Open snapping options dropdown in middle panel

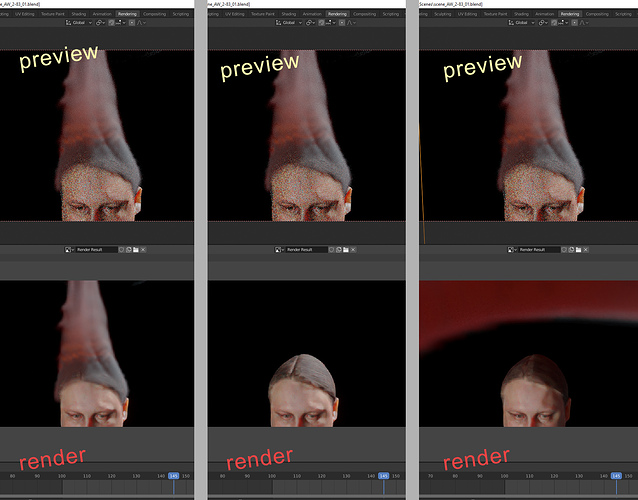(330, 23)
